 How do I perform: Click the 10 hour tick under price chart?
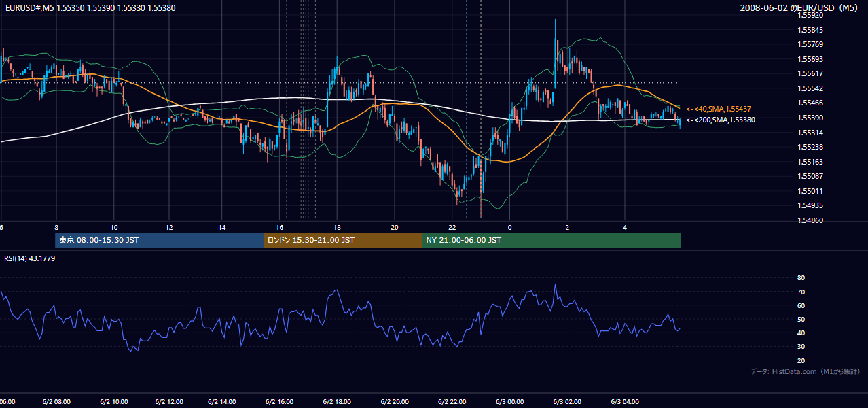click(x=114, y=227)
